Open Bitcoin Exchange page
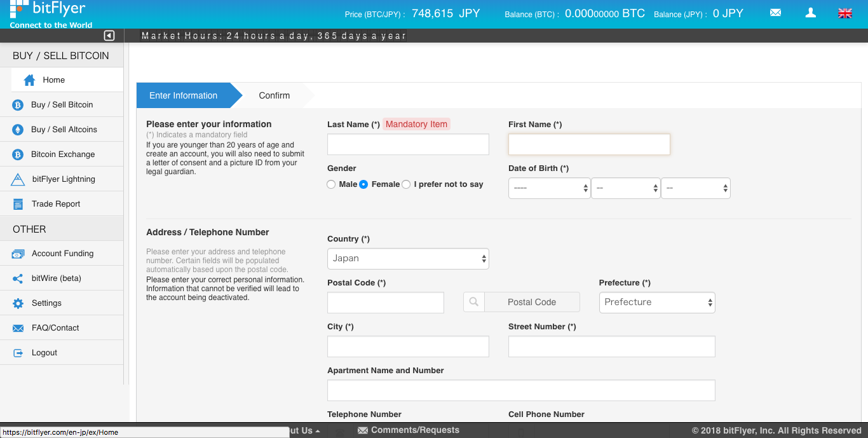 pyautogui.click(x=62, y=154)
